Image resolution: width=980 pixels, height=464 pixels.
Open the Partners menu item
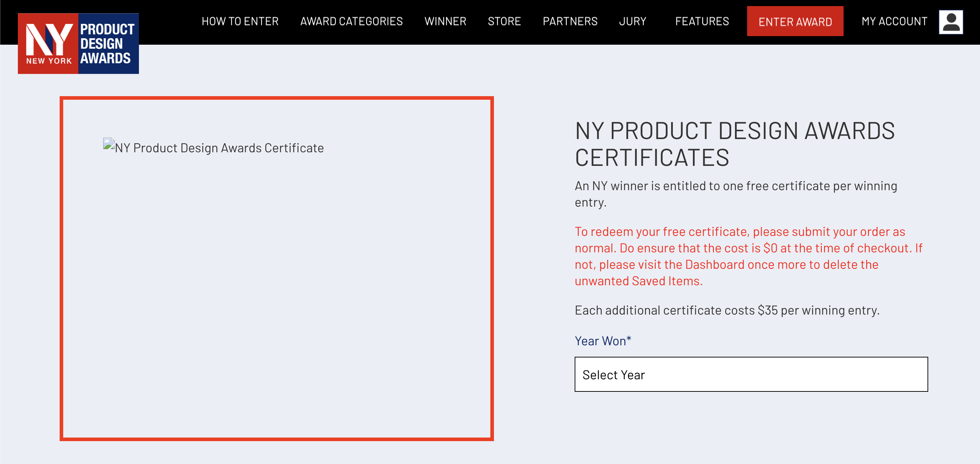[x=570, y=21]
